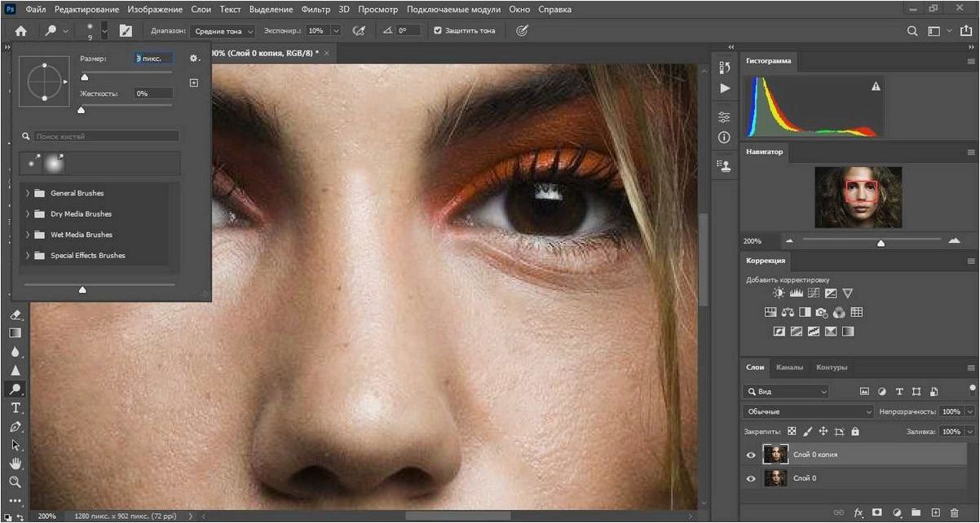Click the Actions play icon in side strip
980x523 pixels.
click(725, 88)
